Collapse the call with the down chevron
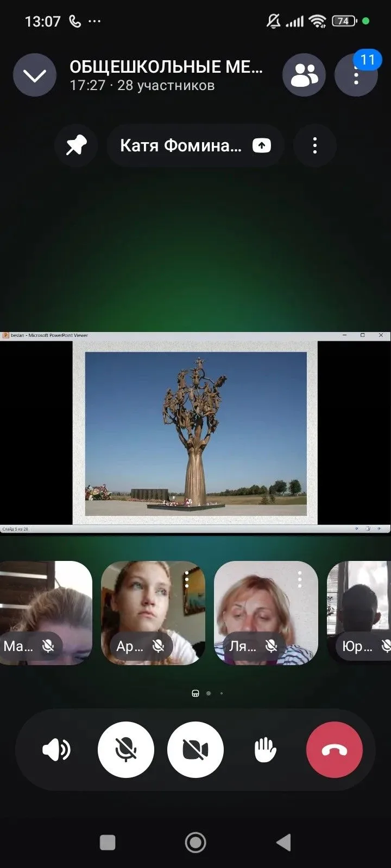391x868 pixels. 35,75
